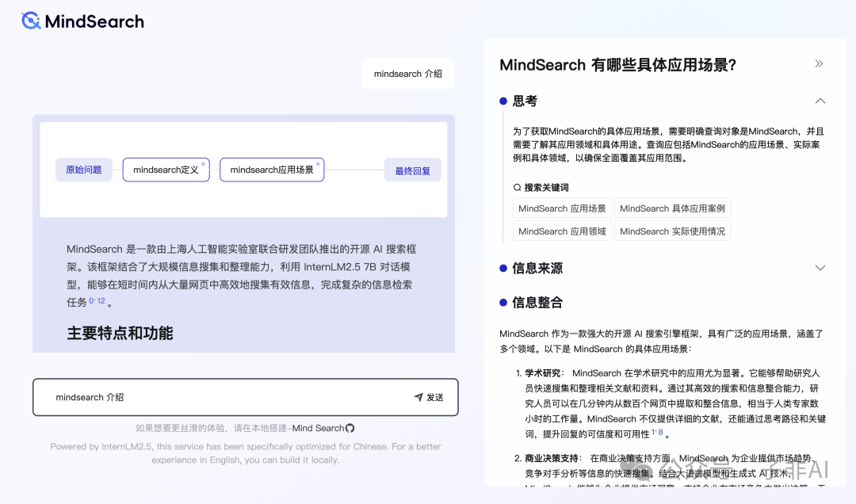Click the 搜索关键词 label
Screen dimensions: 856x504
(x=546, y=187)
